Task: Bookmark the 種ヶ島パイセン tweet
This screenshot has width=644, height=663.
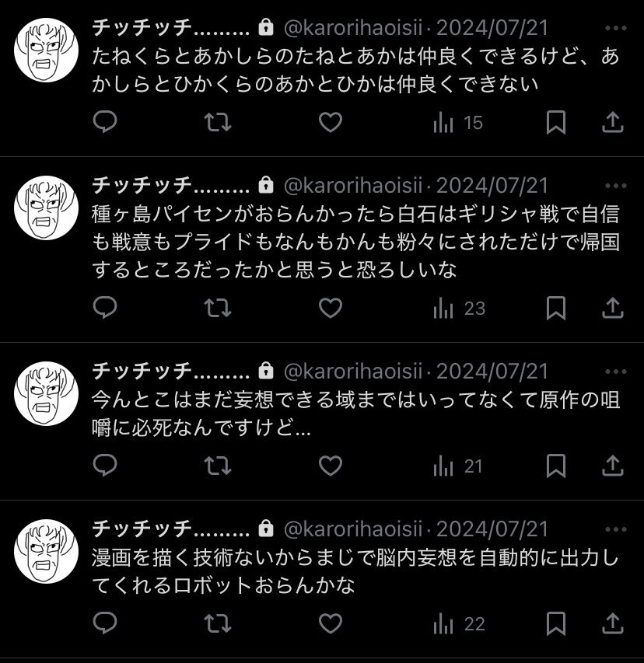Action: (x=555, y=308)
